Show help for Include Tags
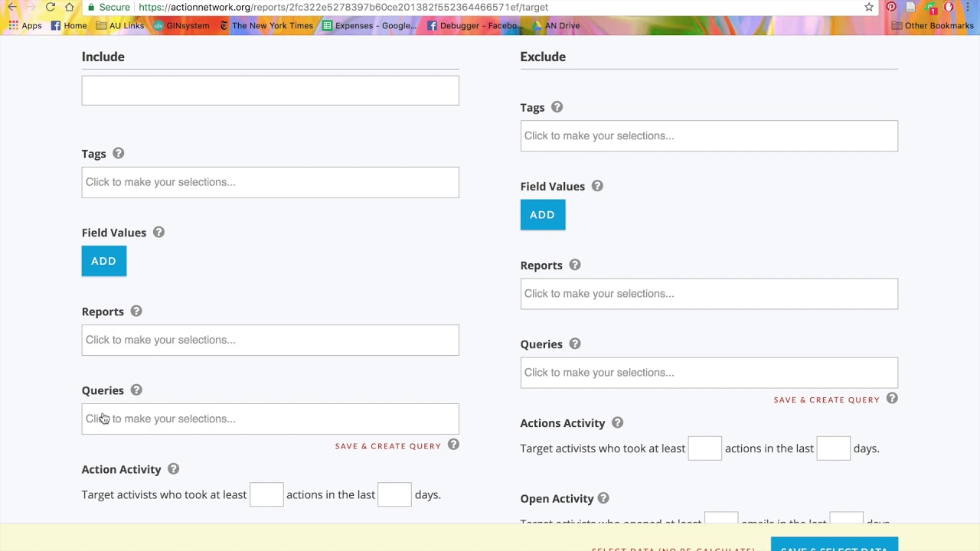The height and width of the screenshot is (551, 980). pyautogui.click(x=119, y=153)
